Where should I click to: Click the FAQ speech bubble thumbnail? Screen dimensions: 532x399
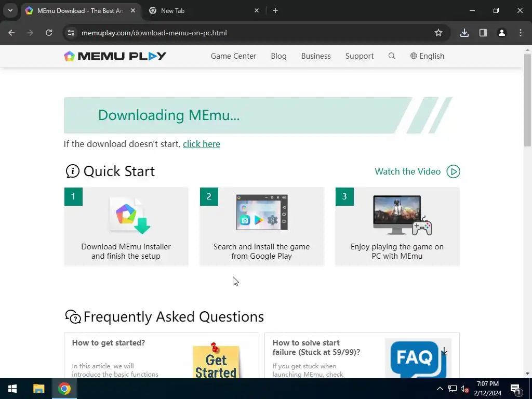(x=418, y=358)
